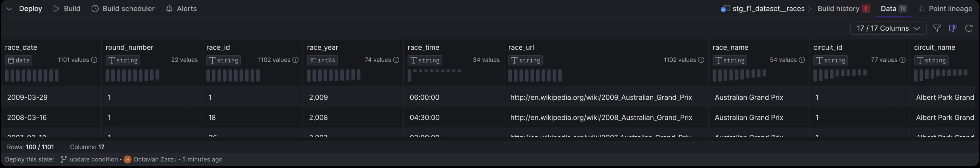
Task: Open 2009 Australian Grand Prix Wikipedia URL cell
Action: click(x=601, y=97)
